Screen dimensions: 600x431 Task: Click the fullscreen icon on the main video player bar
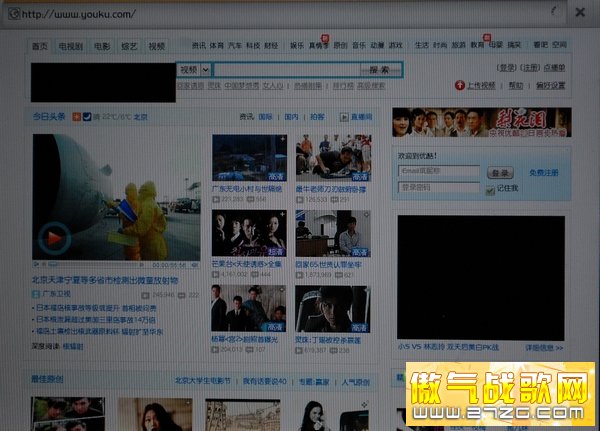(x=195, y=264)
